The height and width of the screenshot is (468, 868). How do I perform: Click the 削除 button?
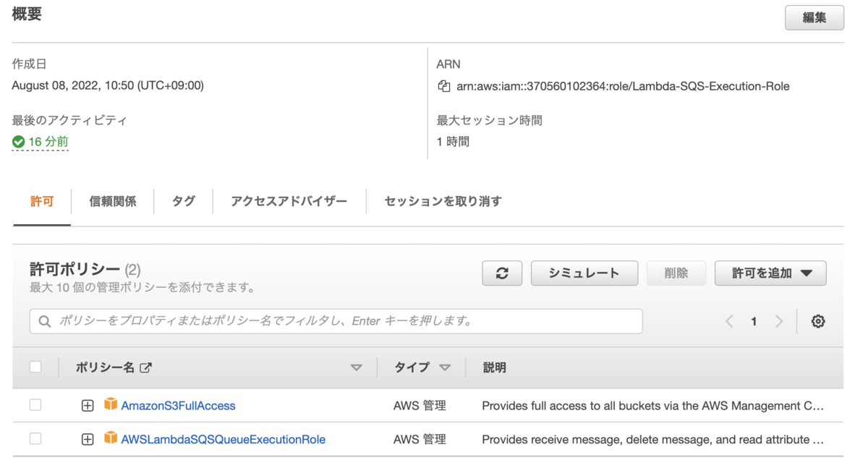click(x=676, y=273)
